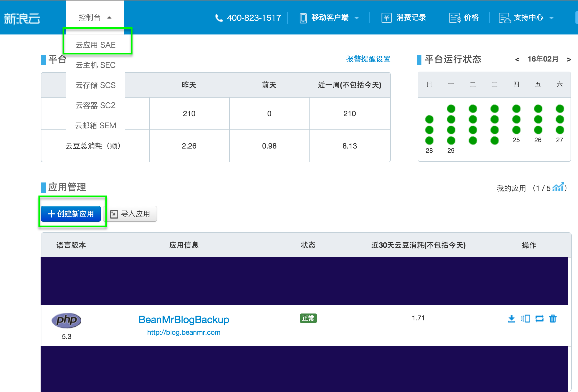
Task: Click the 近一周(不包括今天) column header
Action: point(350,85)
